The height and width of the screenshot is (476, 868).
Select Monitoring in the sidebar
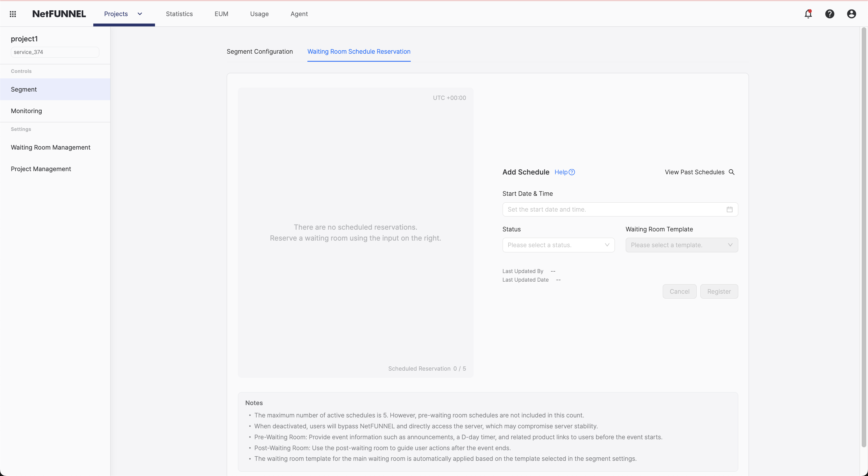click(26, 111)
